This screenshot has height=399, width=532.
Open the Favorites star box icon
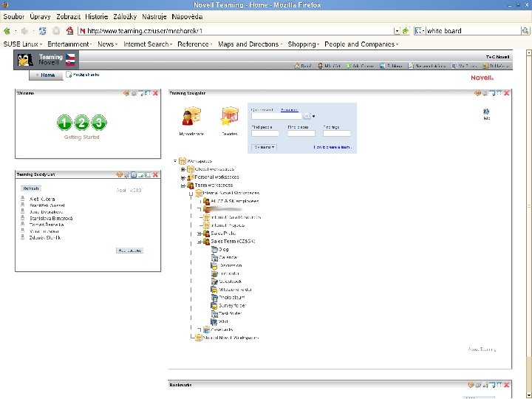[230, 117]
